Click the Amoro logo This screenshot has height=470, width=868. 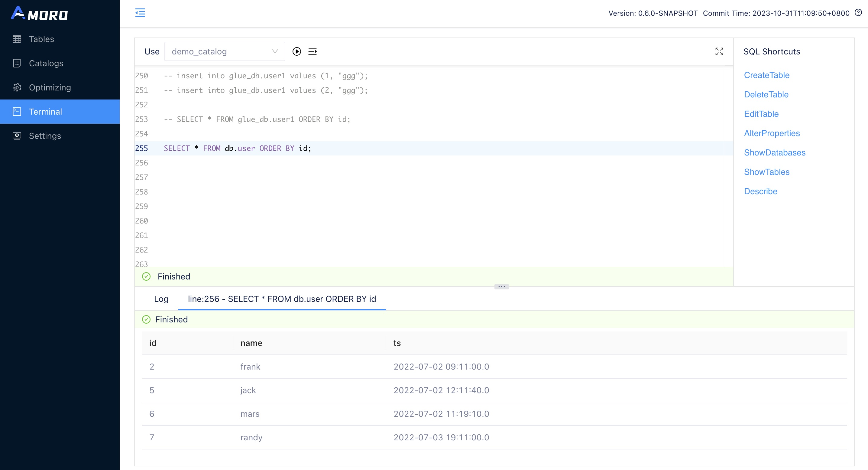[x=39, y=14]
